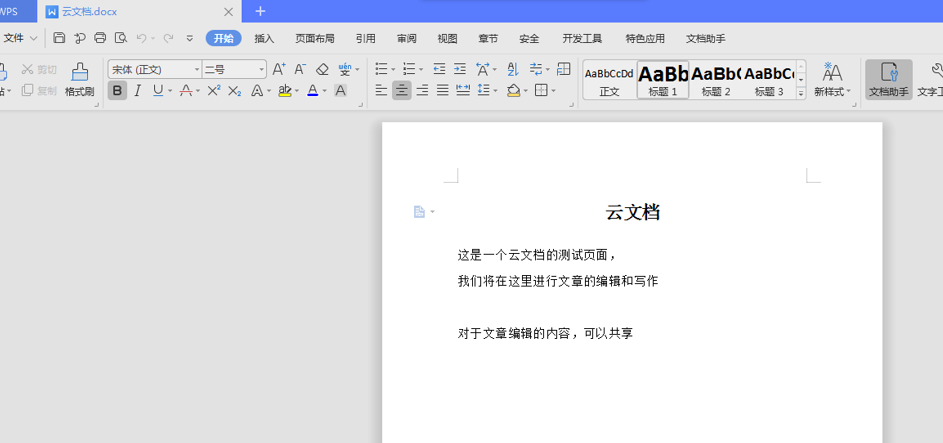943x443 pixels.
Task: Toggle strikethrough on text
Action: [x=186, y=91]
